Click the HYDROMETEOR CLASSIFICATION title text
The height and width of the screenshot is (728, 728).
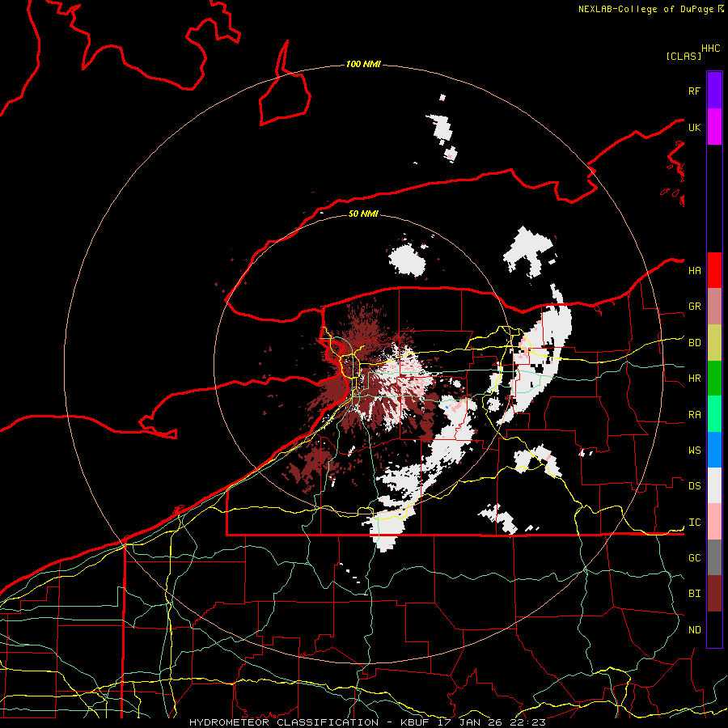(284, 722)
